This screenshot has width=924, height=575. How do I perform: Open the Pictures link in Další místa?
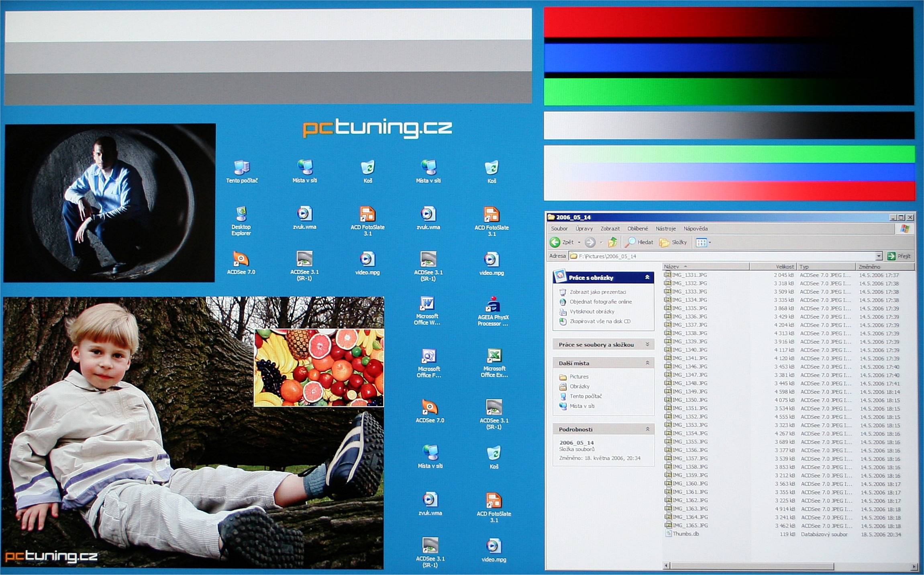[x=579, y=377]
